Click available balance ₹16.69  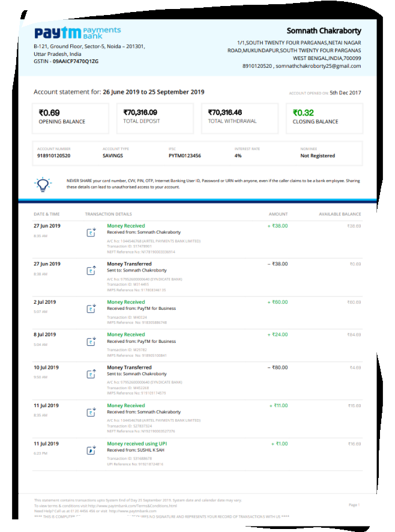pyautogui.click(x=354, y=444)
